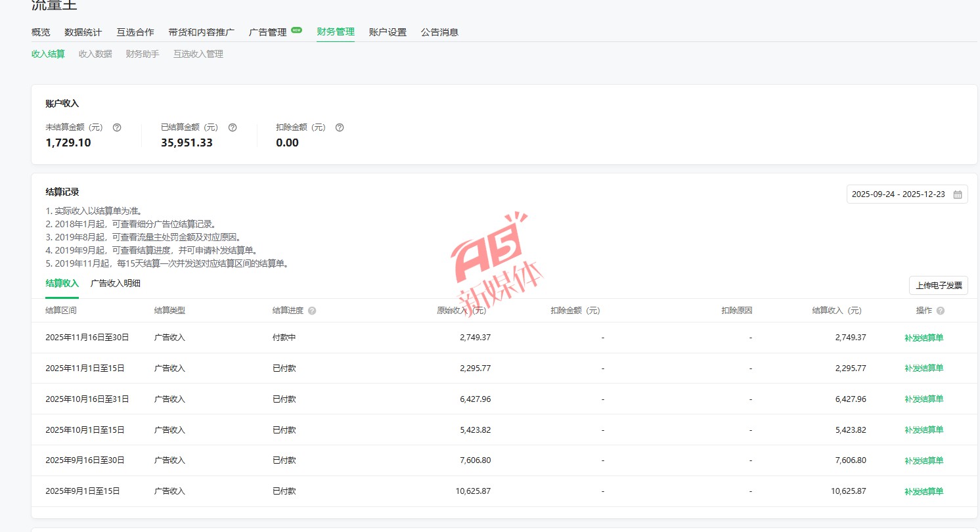This screenshot has height=532, width=980.
Task: Open the 账户设置 tab
Action: coord(388,32)
